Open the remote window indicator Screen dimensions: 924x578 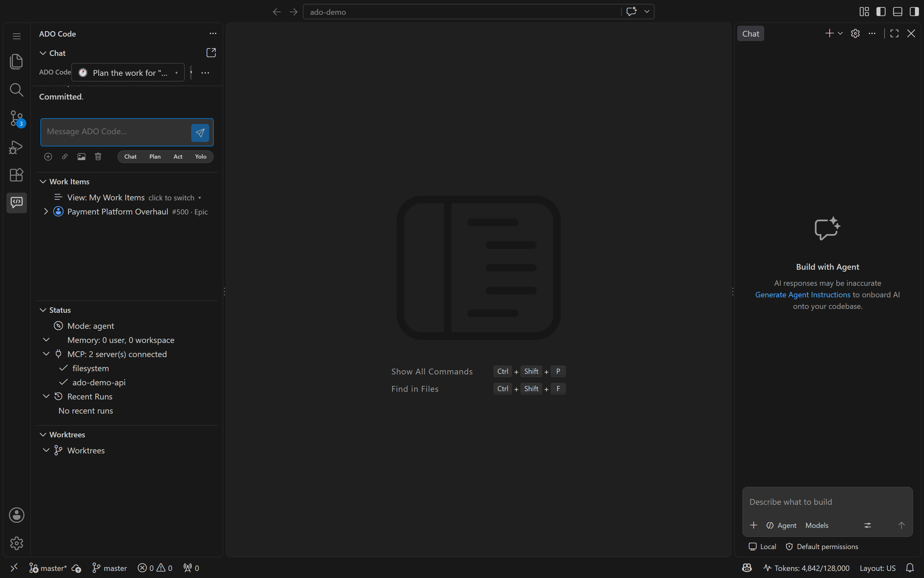14,568
